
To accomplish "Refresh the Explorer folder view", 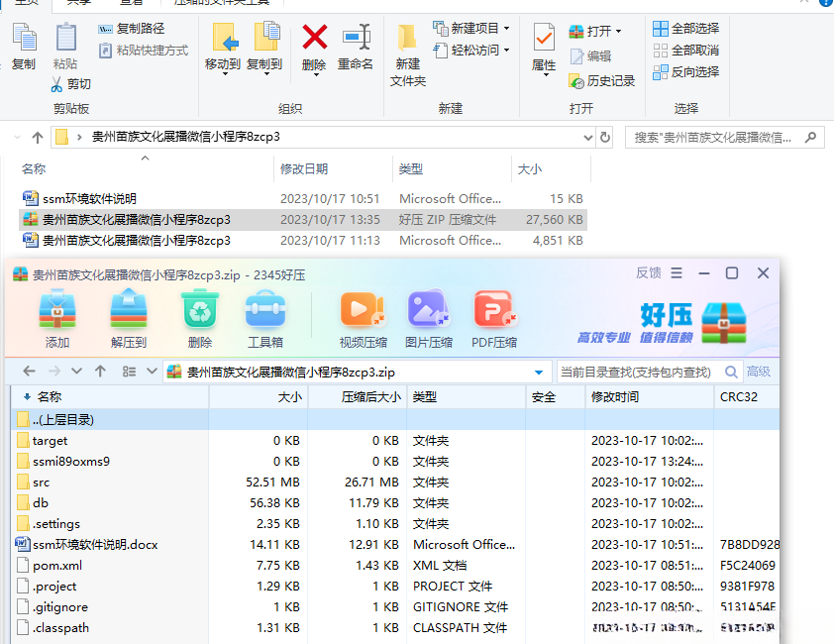I will (x=605, y=138).
